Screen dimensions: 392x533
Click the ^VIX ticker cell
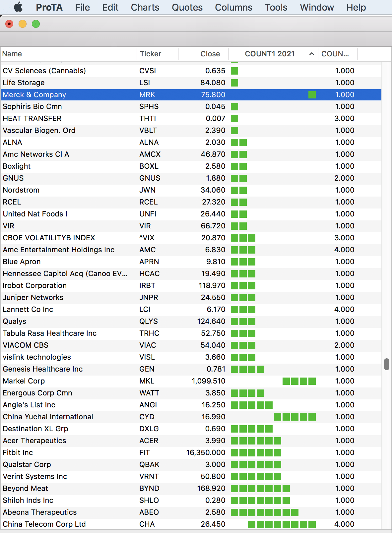147,238
